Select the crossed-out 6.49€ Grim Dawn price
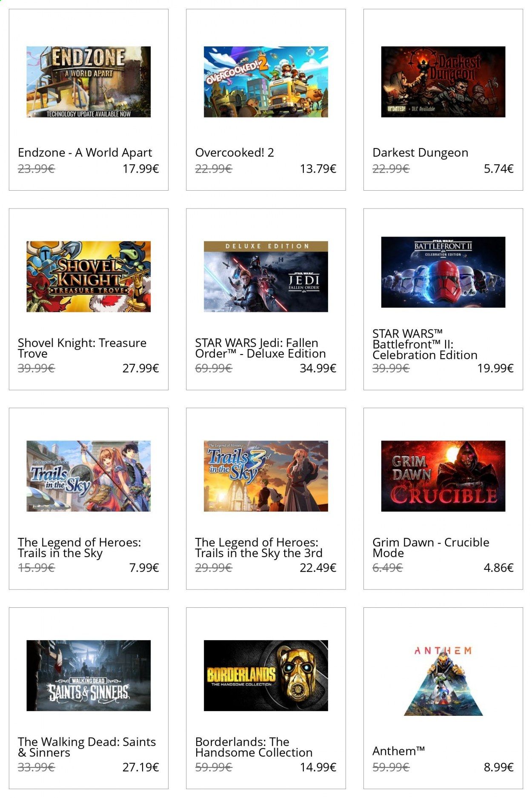The width and height of the screenshot is (532, 798). pos(387,568)
